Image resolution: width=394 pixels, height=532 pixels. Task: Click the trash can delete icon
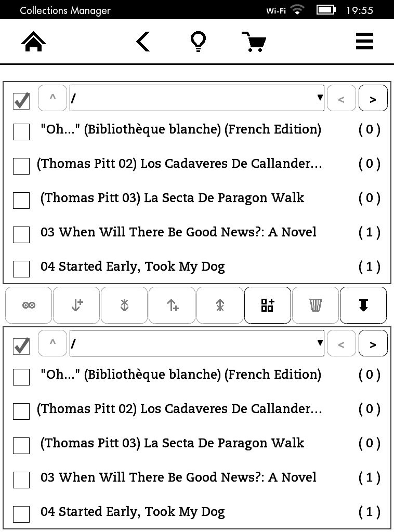(x=316, y=305)
